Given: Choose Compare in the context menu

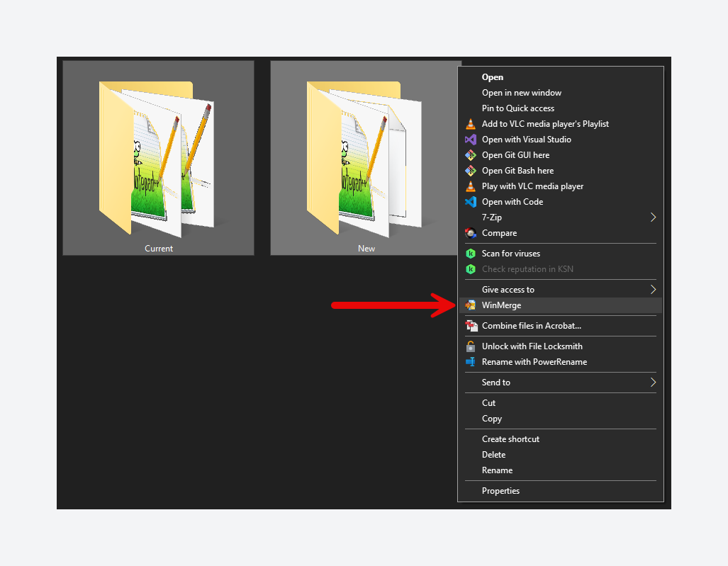Looking at the screenshot, I should click(561, 233).
